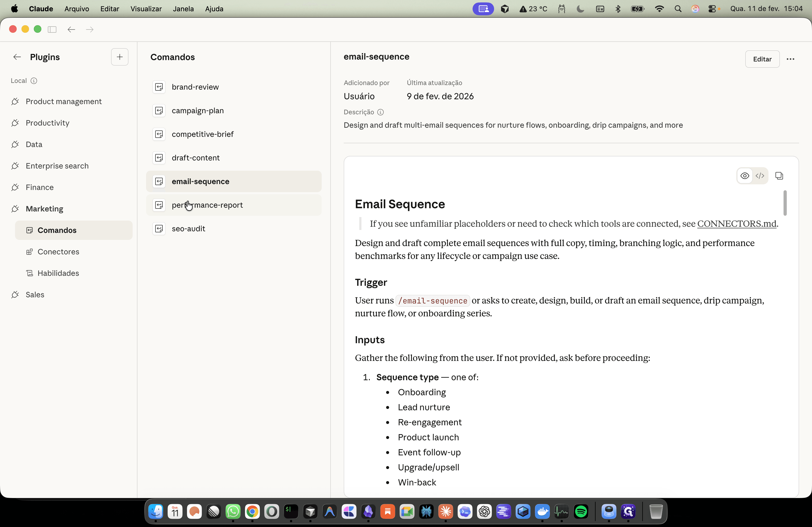Open the seo-audit command
The image size is (812, 527).
(x=234, y=229)
